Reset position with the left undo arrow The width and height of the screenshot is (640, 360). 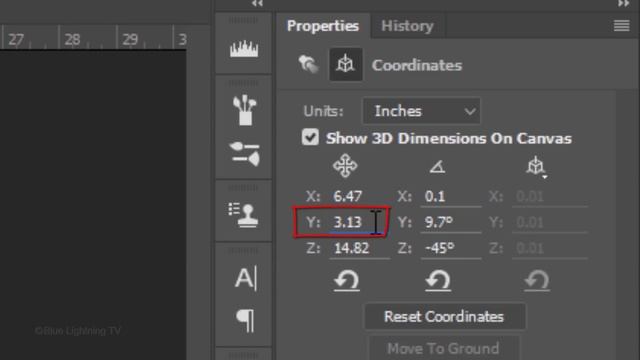(347, 281)
